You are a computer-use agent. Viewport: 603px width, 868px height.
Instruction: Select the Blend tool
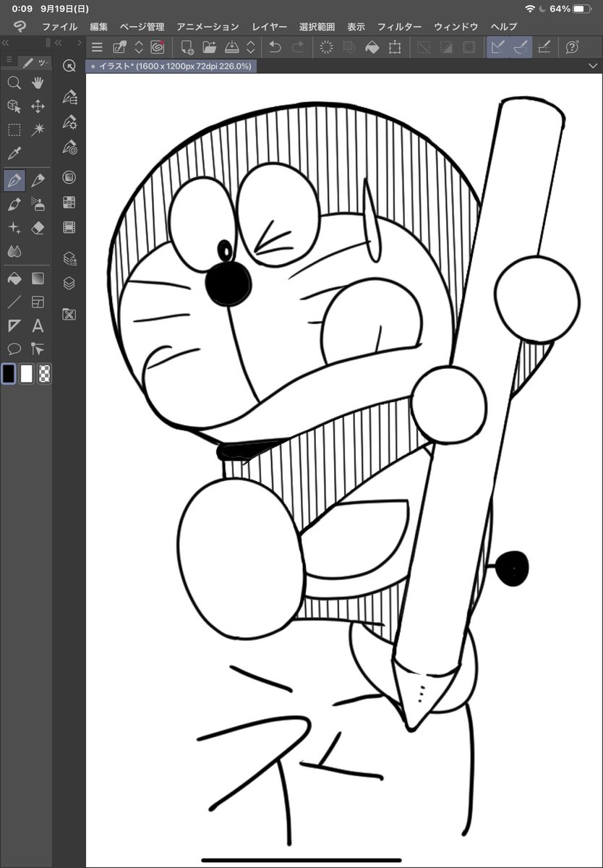pyautogui.click(x=14, y=251)
